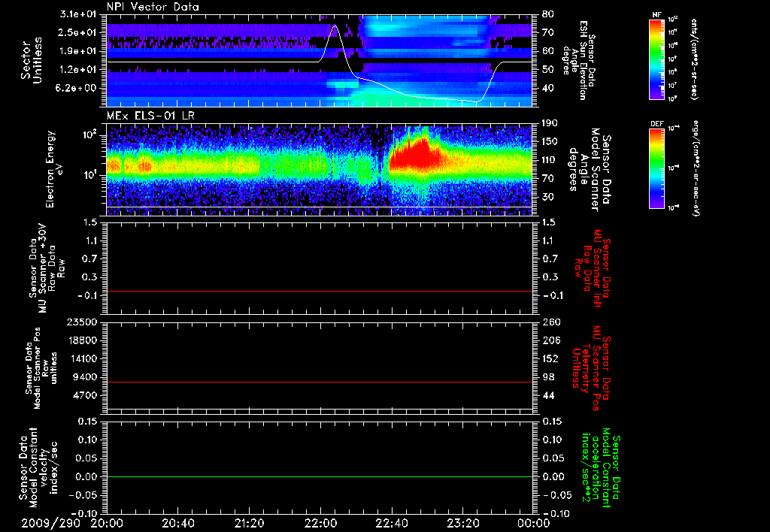Viewport: 770px width, 532px height.
Task: Click the 3.1e+01 sector tick label
Action: click(79, 14)
